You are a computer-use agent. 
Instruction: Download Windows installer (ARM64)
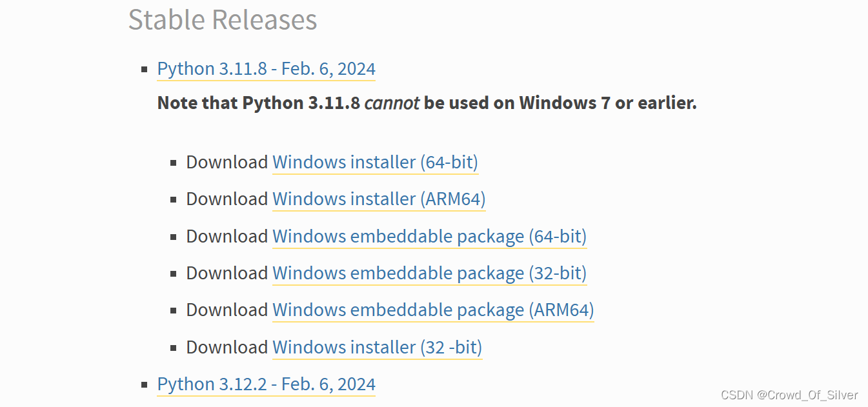coord(379,199)
